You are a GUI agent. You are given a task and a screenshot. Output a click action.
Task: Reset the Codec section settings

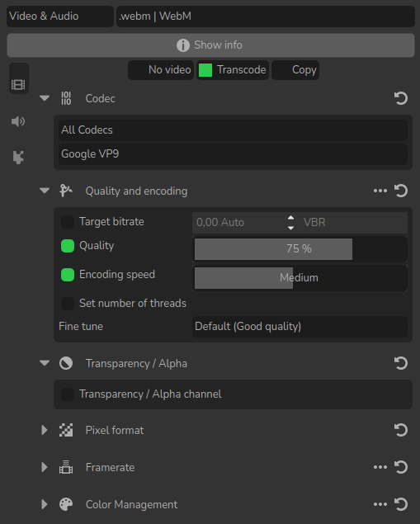(x=401, y=98)
